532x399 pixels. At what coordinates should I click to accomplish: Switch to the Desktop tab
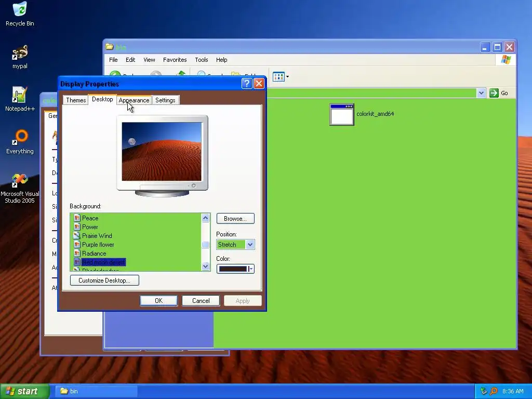point(102,99)
